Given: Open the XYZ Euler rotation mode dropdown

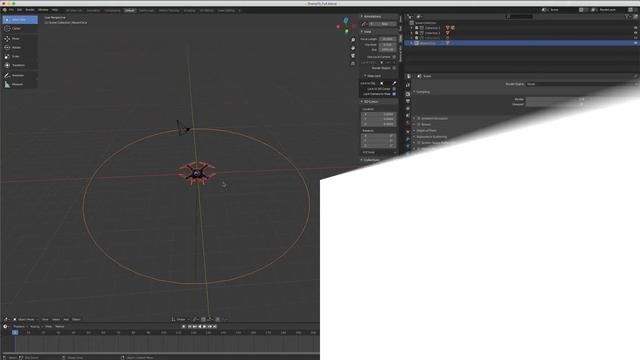Looking at the screenshot, I should 378,152.
